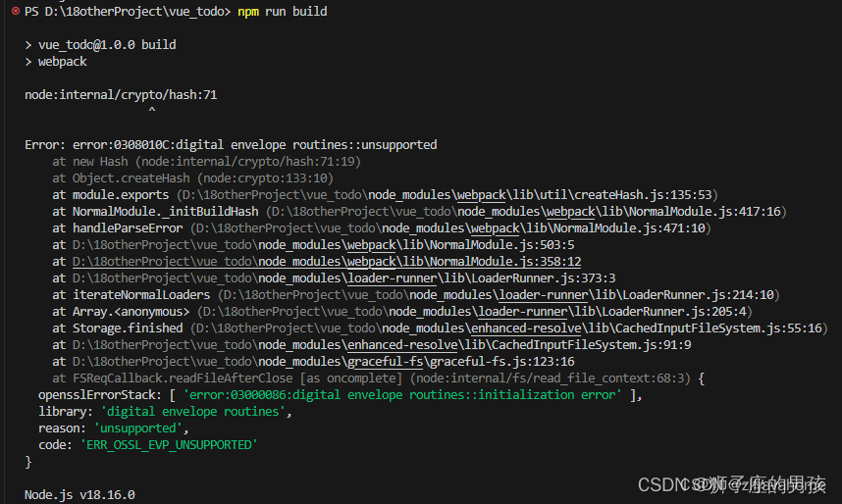Open the NormalModule.js:503:5 path link
The height and width of the screenshot is (504, 842).
pos(323,245)
